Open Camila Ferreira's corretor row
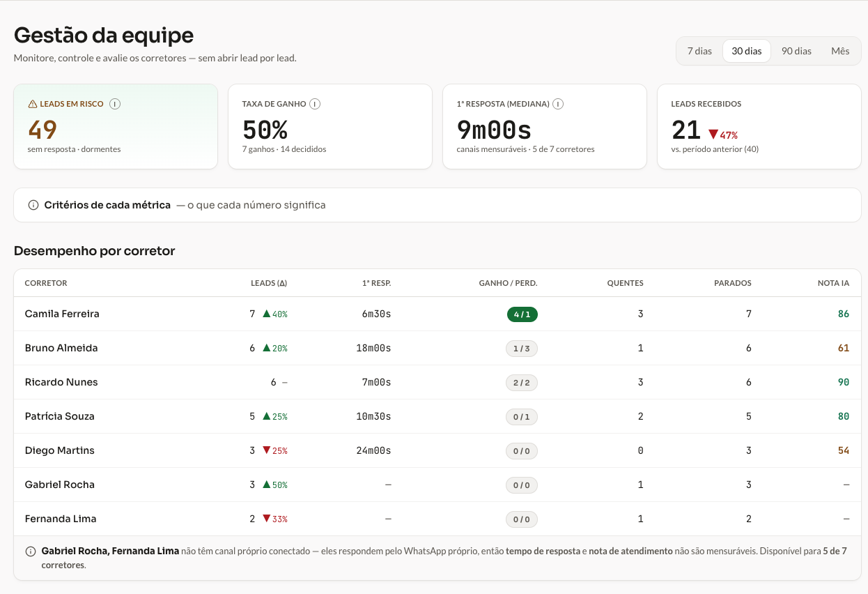The image size is (868, 594). point(437,314)
